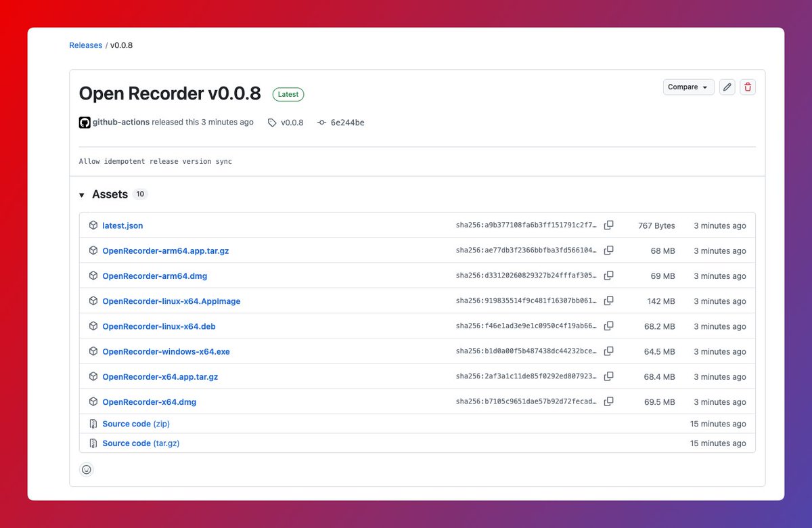Download OpenRecorder-x64.app.tar.gz
The height and width of the screenshot is (528, 812).
(160, 376)
